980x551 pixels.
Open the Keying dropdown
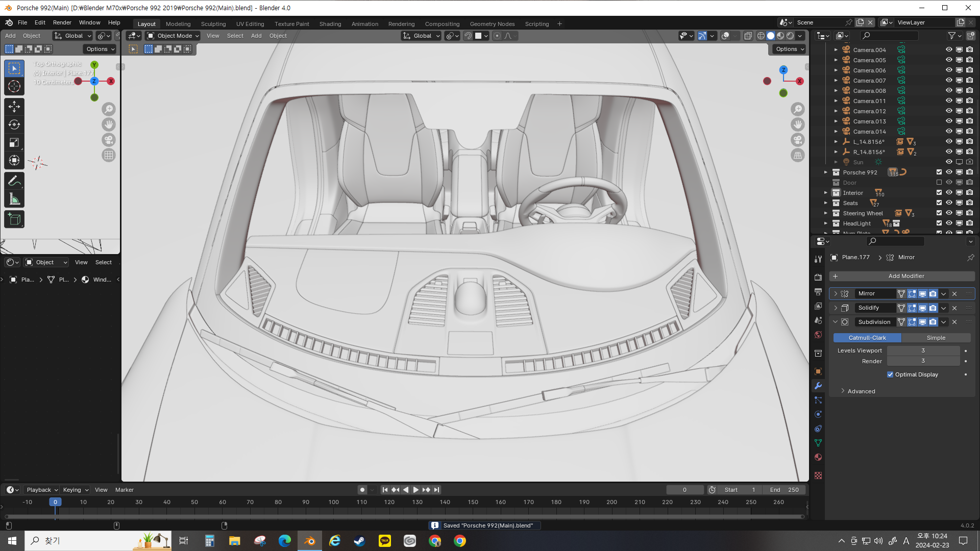point(76,490)
